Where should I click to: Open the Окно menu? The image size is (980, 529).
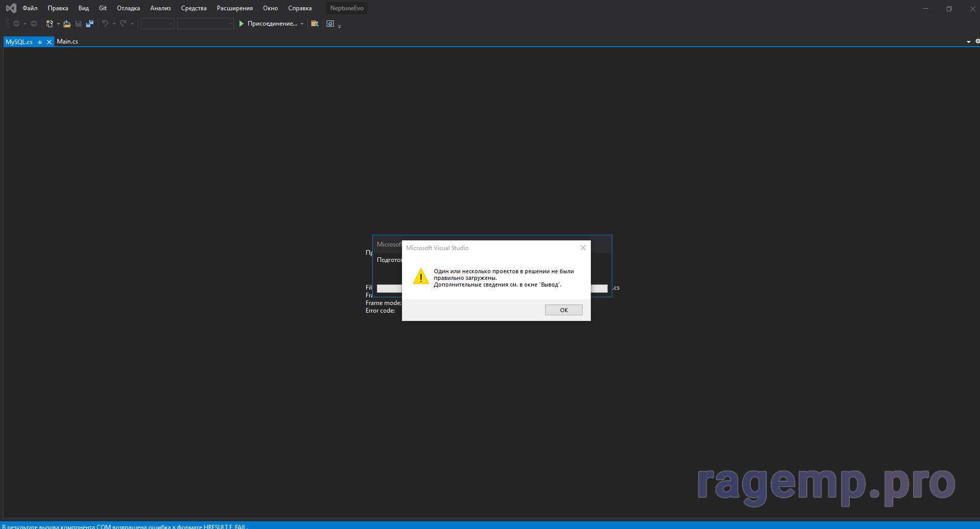tap(270, 8)
